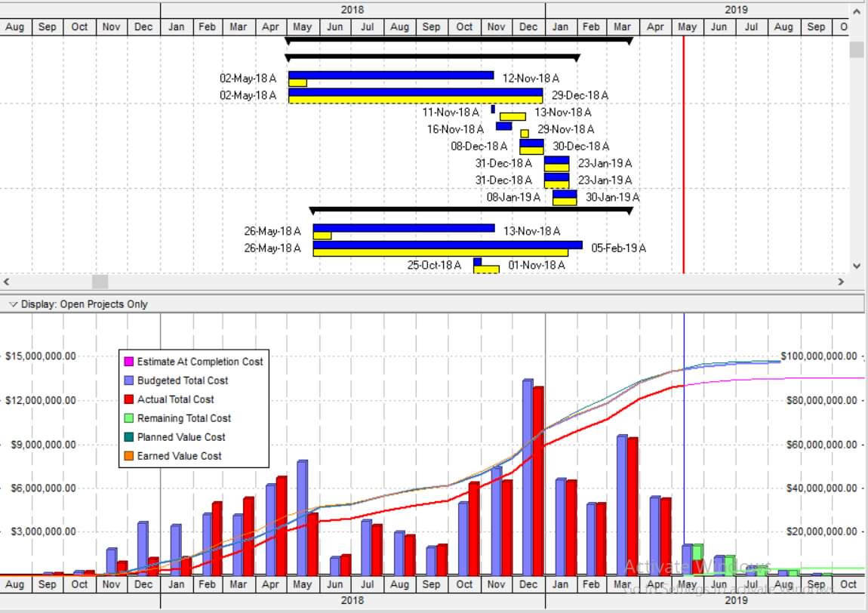Click the Gantt vertical scrollbar thumb
Viewport: 868px width, 613px height.
click(857, 50)
